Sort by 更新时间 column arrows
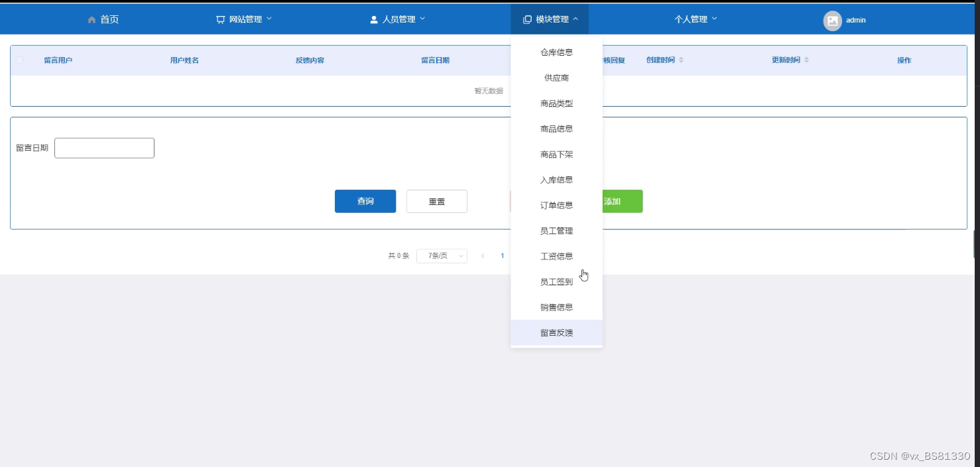This screenshot has width=980, height=467. point(806,60)
